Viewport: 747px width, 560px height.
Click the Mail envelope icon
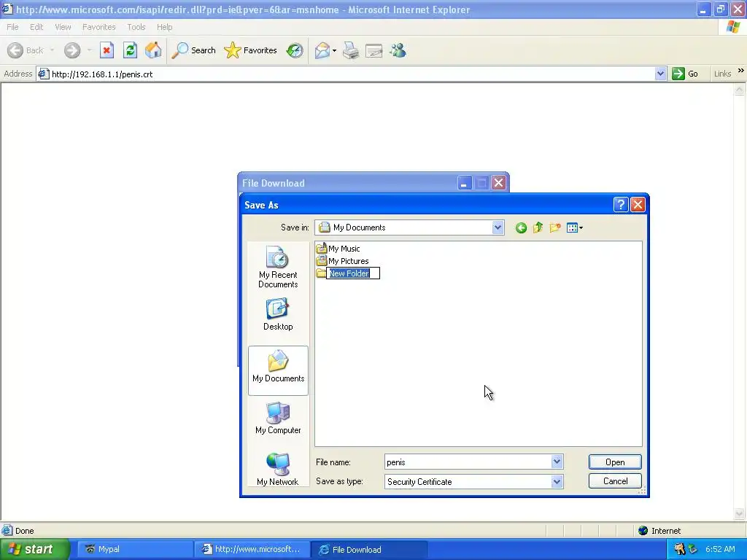[x=322, y=50]
